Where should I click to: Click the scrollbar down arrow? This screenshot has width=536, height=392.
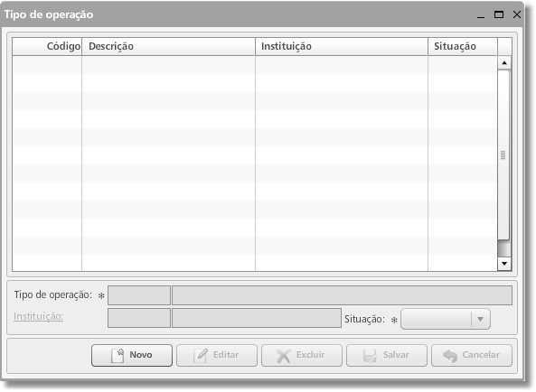pos(504,263)
